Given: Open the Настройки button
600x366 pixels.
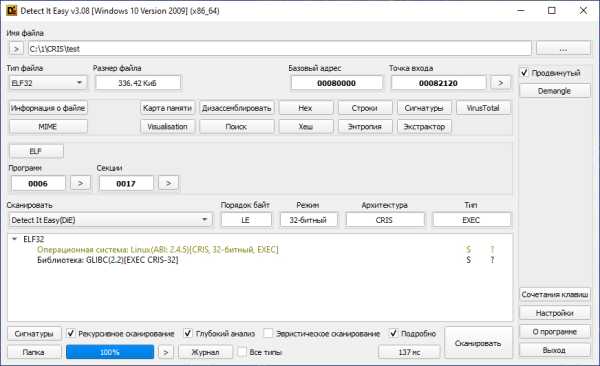Looking at the screenshot, I should click(554, 313).
